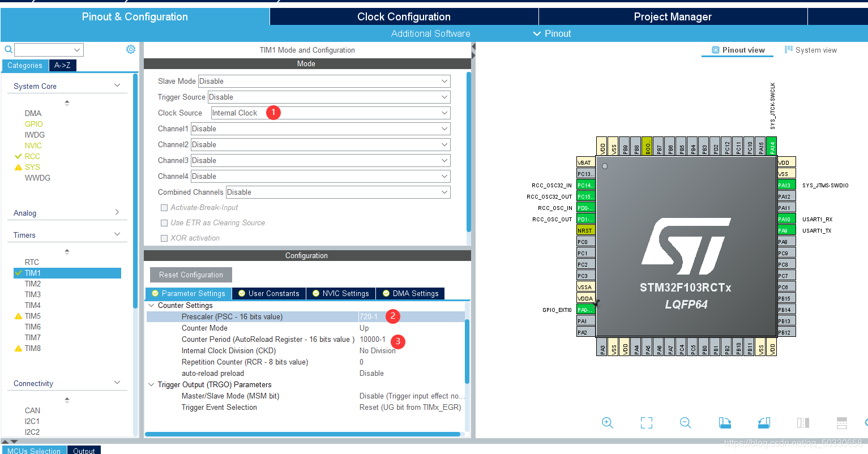Viewport: 868px width, 454px height.
Task: Rotate chip view clockwise
Action: click(725, 422)
